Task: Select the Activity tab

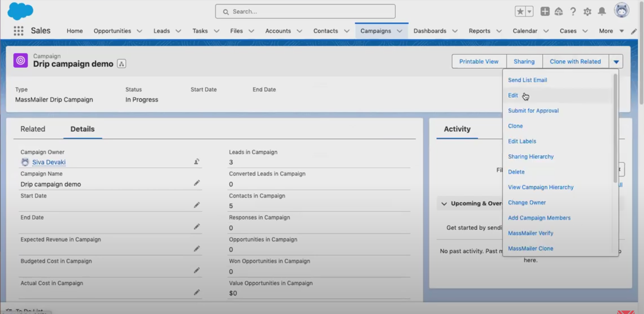Action: [457, 129]
